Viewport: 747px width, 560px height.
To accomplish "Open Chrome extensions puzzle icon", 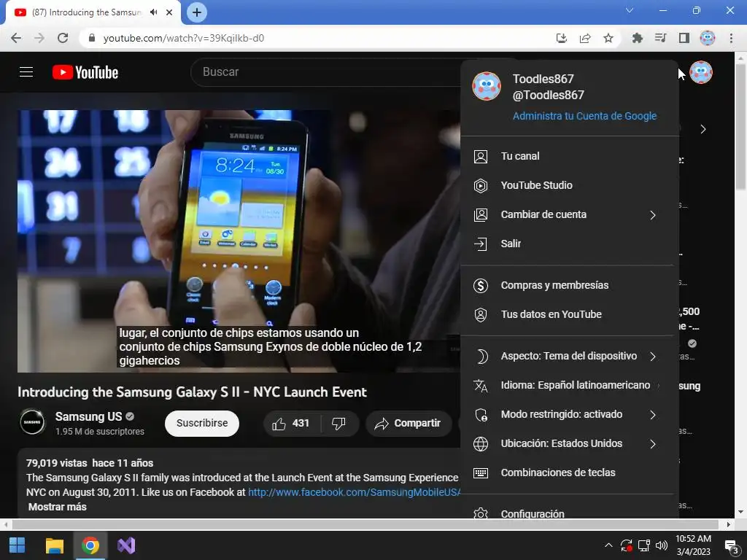I will (638, 38).
